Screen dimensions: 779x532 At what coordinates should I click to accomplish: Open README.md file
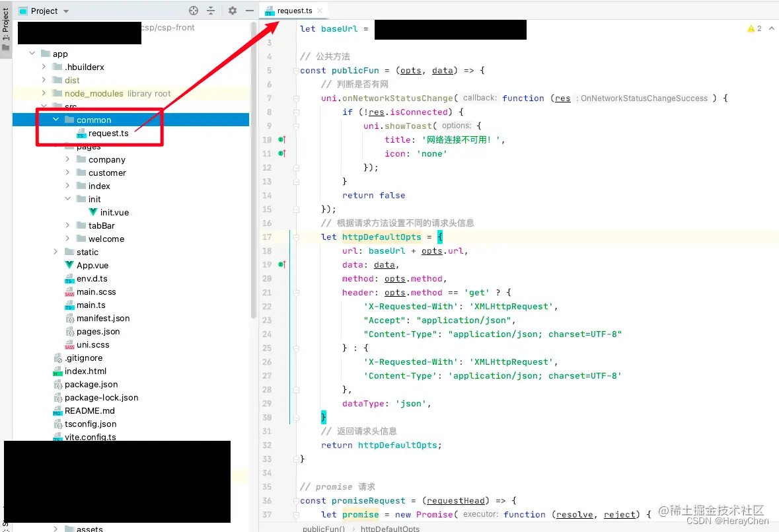click(89, 411)
